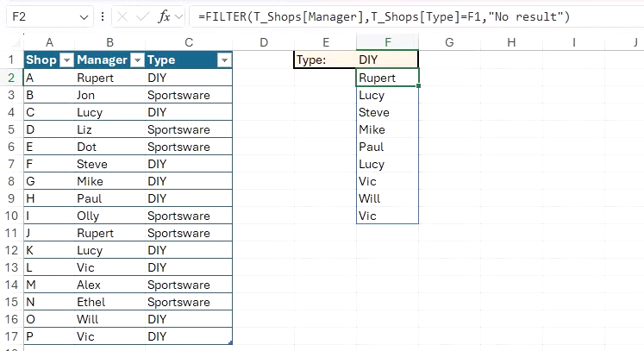
Task: Click manager Alex in row 14
Action: point(110,285)
